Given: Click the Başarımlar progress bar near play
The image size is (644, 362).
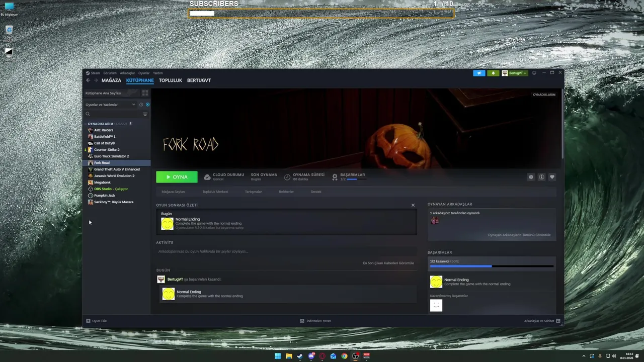Looking at the screenshot, I should [356, 179].
